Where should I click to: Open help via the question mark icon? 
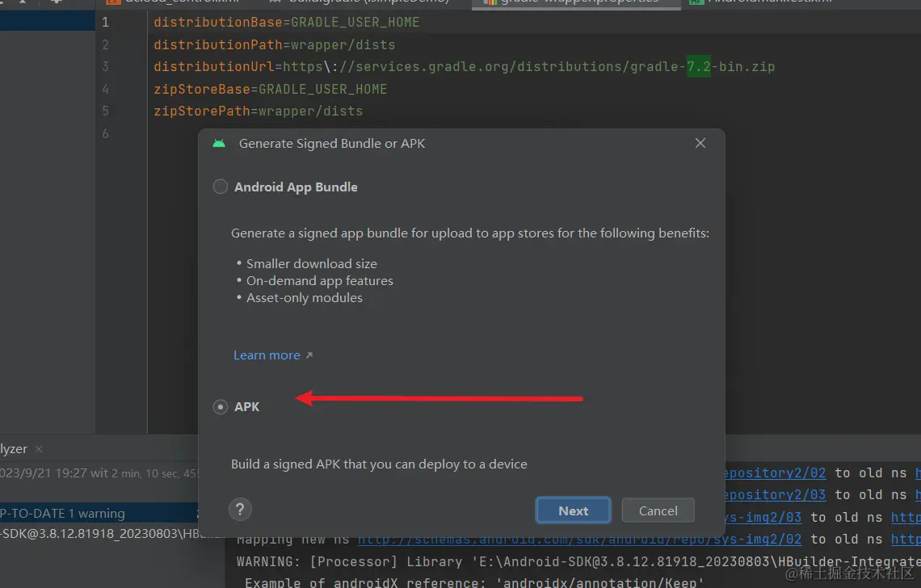pyautogui.click(x=240, y=510)
